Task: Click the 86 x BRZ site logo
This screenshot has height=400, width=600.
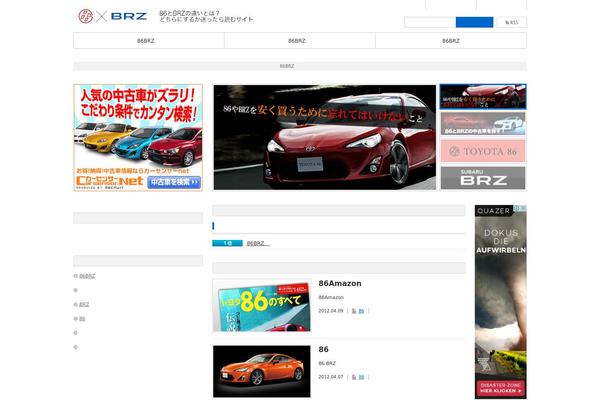Action: [x=112, y=16]
